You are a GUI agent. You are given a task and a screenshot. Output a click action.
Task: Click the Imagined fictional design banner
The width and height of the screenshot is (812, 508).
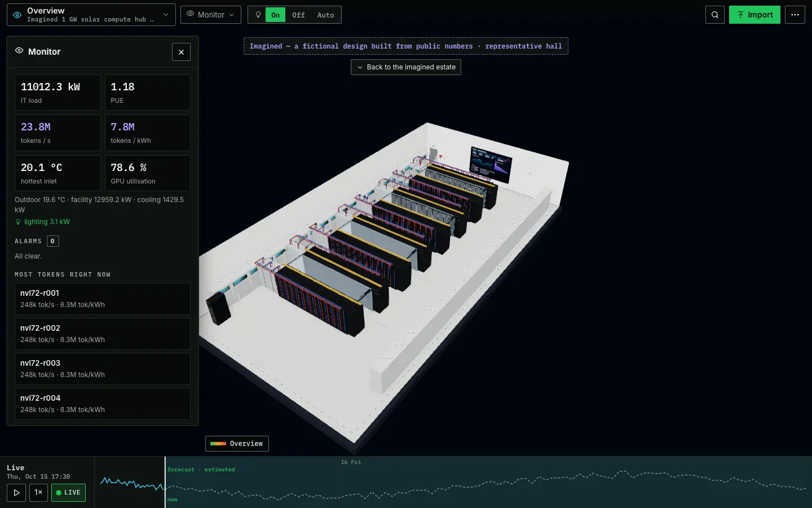[406, 46]
